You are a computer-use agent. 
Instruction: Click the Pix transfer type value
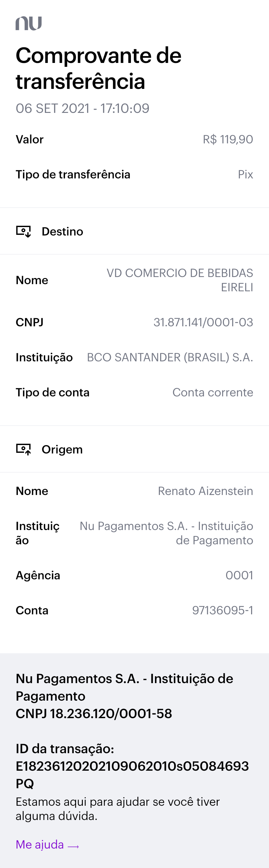coord(245,175)
